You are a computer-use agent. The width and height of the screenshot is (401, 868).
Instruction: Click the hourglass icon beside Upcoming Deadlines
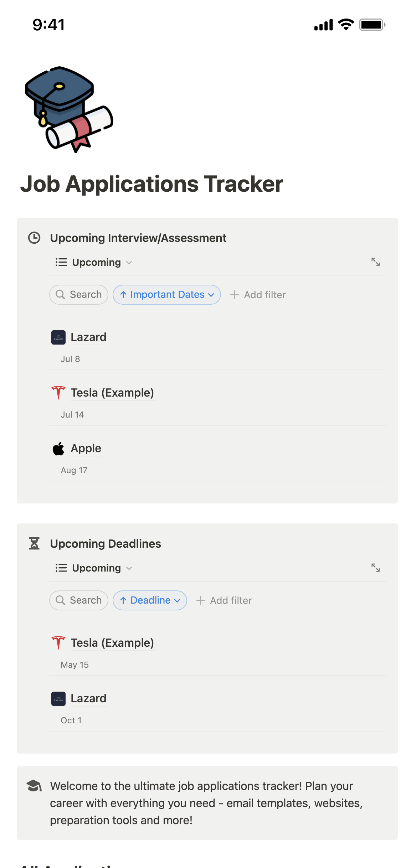(x=34, y=543)
